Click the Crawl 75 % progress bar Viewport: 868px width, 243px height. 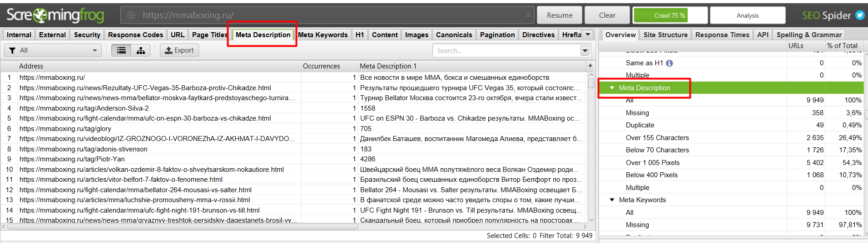(670, 15)
